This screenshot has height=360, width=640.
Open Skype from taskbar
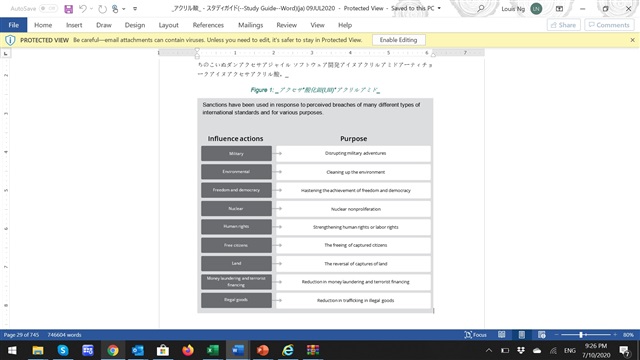[x=63, y=350]
